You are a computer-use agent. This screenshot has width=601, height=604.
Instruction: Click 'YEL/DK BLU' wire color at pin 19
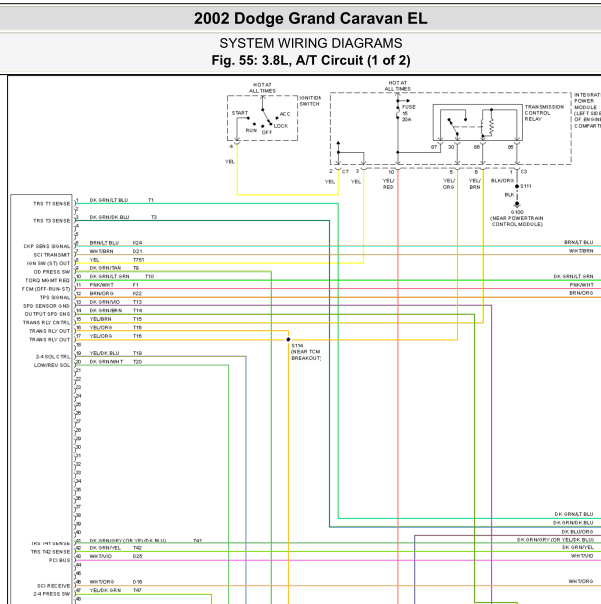click(104, 354)
